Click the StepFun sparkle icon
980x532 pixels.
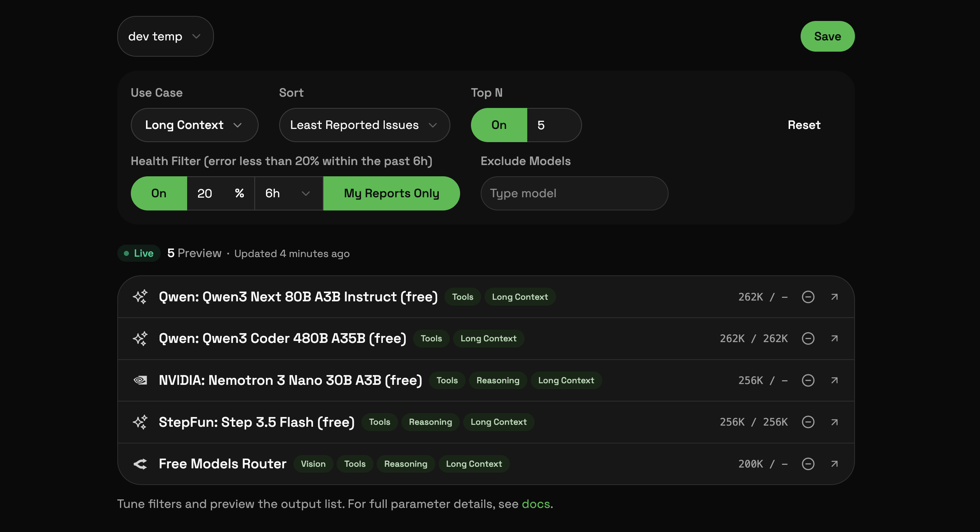click(x=141, y=422)
